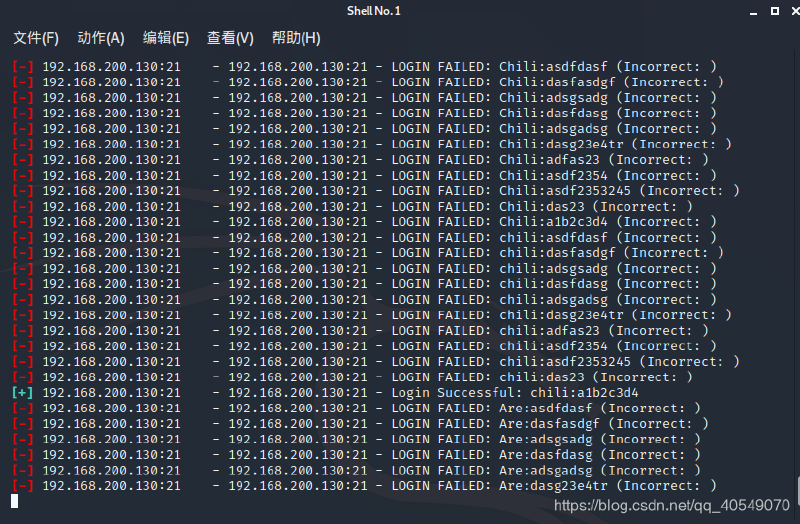Click the green [+] success marker

[22, 392]
